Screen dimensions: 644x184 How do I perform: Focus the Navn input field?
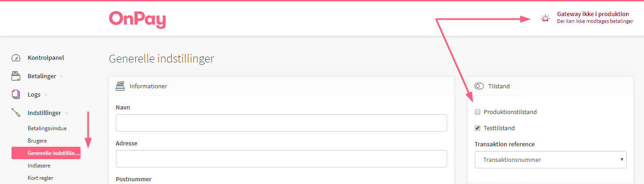coord(282,123)
